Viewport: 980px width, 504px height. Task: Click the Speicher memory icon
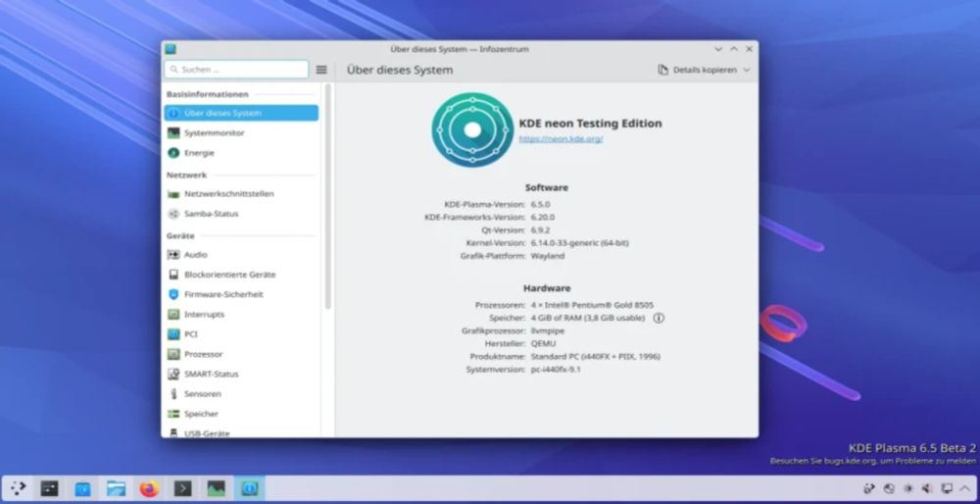click(173, 414)
